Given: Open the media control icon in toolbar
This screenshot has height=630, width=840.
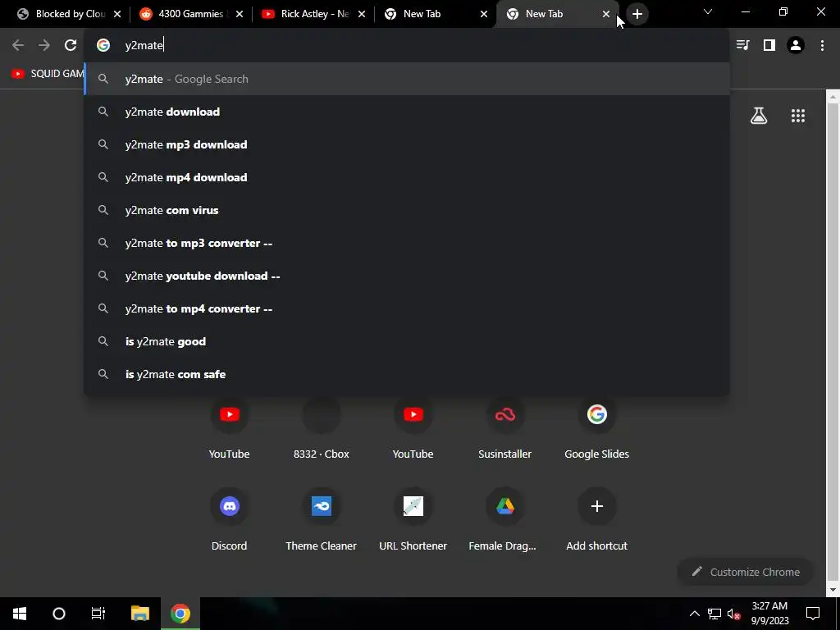Looking at the screenshot, I should coord(742,46).
